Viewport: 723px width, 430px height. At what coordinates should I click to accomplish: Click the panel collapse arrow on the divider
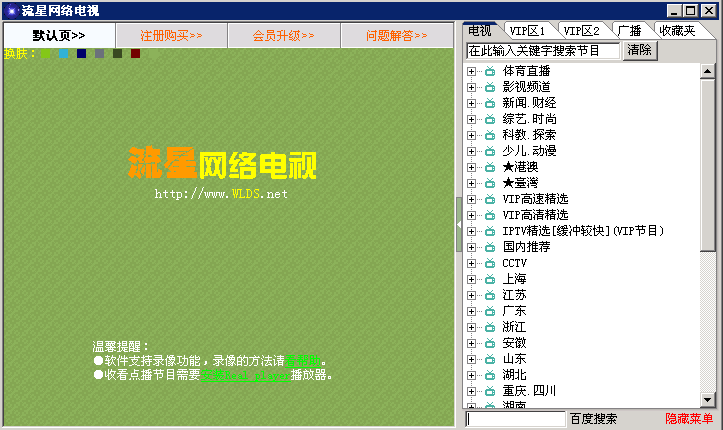[x=459, y=224]
